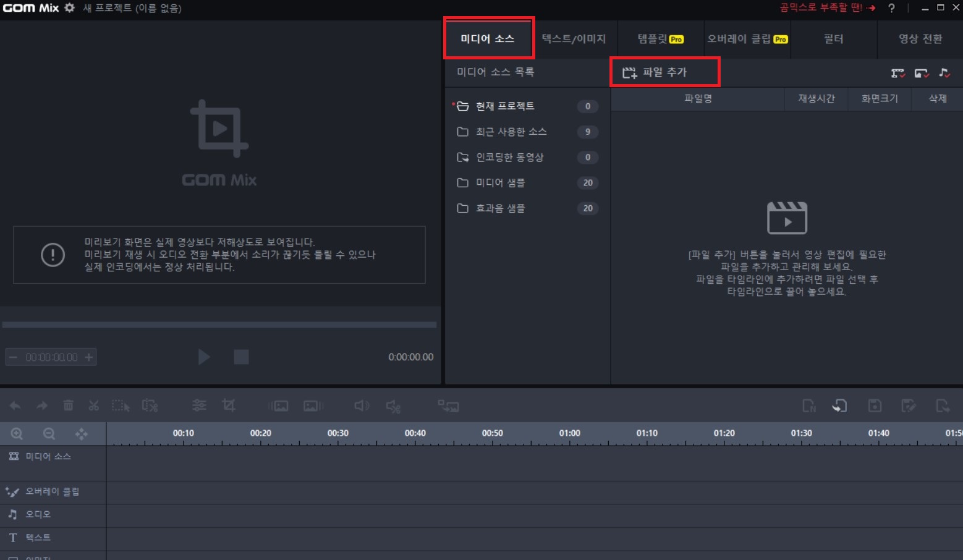Open the 오버레이 클립 Pro tab

tap(747, 39)
